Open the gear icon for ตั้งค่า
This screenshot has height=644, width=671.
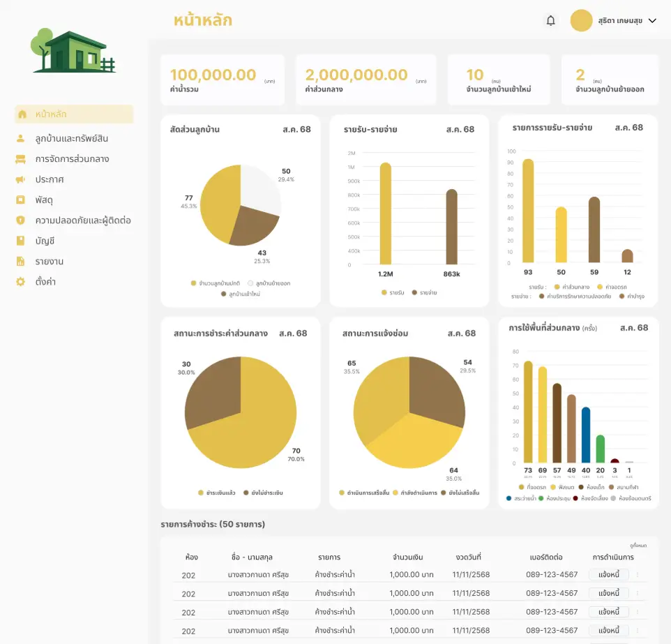point(21,282)
